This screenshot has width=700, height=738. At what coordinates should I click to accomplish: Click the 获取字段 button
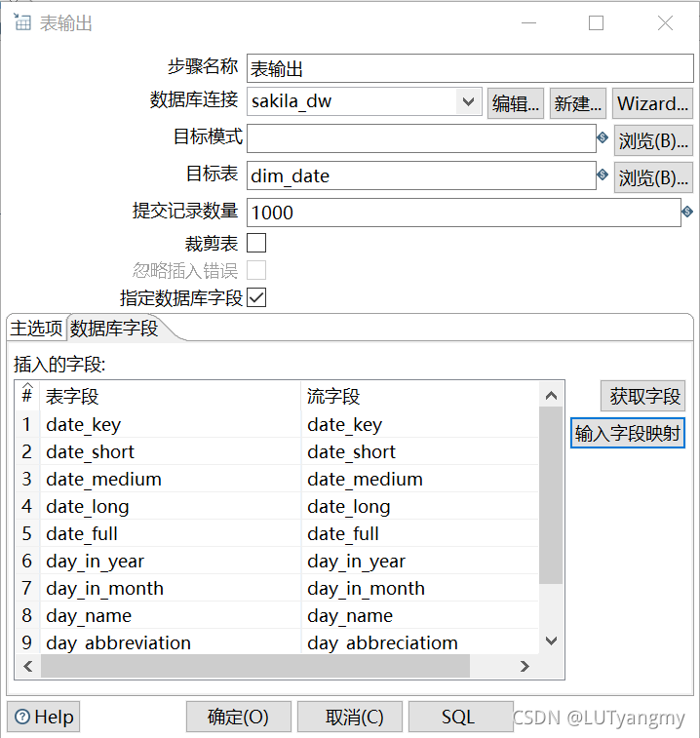[643, 396]
